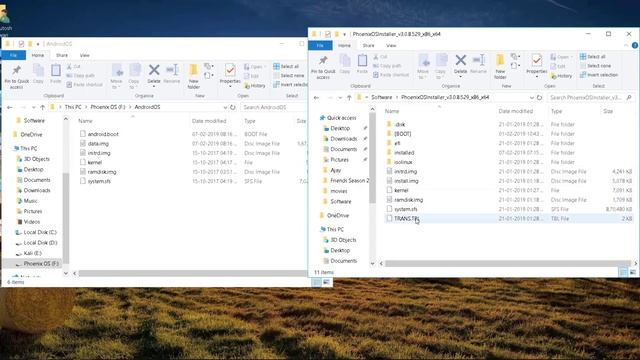Viewport: 640px width, 360px height.
Task: Open address history dropdown in PhoenixOSInstaller window
Action: 531,98
